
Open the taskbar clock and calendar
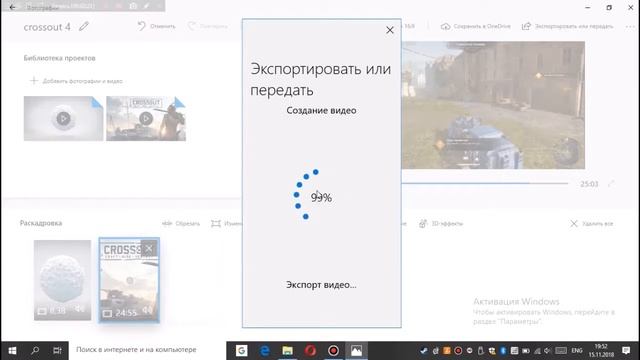tap(601, 350)
